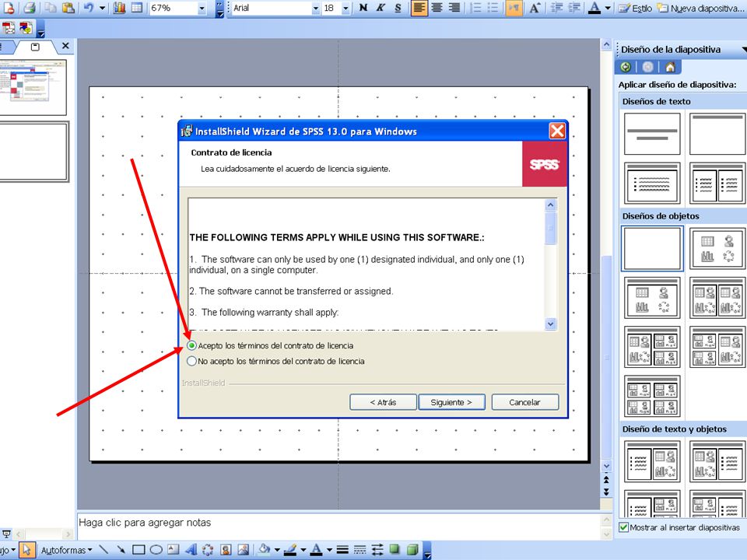This screenshot has height=560, width=747.
Task: Set left text alignment
Action: 419,8
